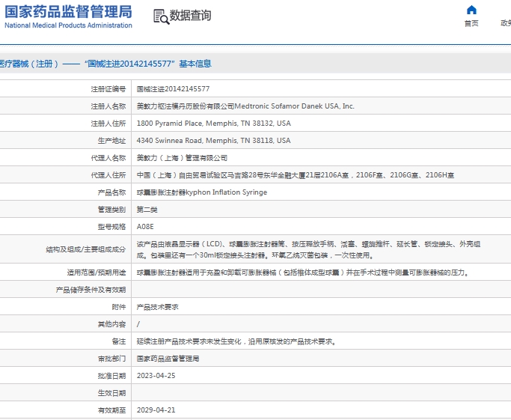Click the model value A08E
This screenshot has height=420, width=511.
tap(145, 227)
